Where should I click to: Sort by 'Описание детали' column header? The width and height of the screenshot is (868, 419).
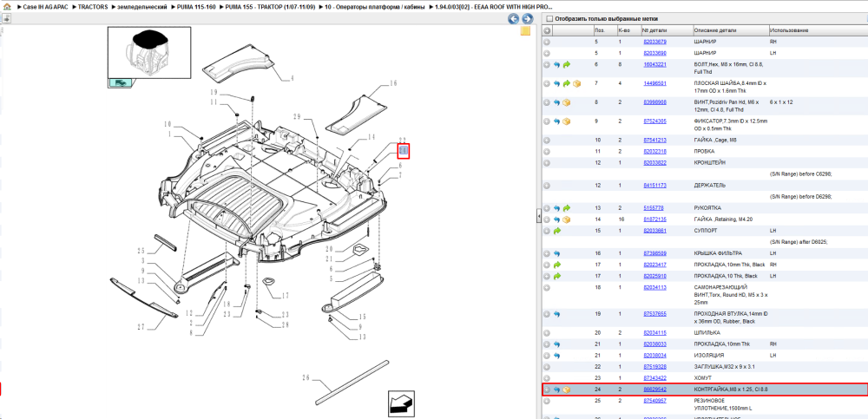point(731,30)
